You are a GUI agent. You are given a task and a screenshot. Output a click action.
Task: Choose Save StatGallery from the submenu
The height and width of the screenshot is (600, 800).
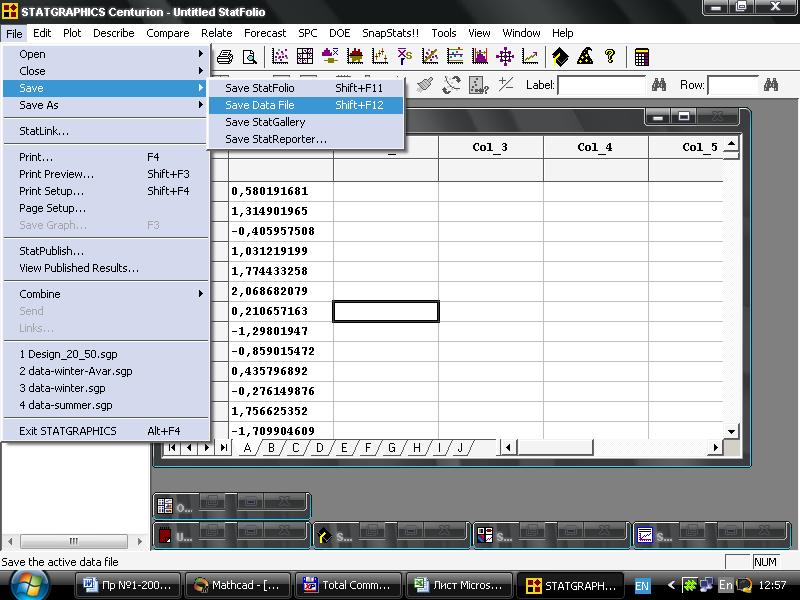(x=306, y=122)
